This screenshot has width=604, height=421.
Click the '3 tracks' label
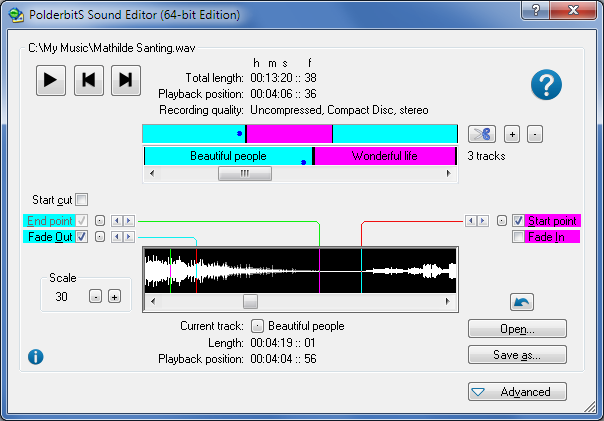pos(486,156)
